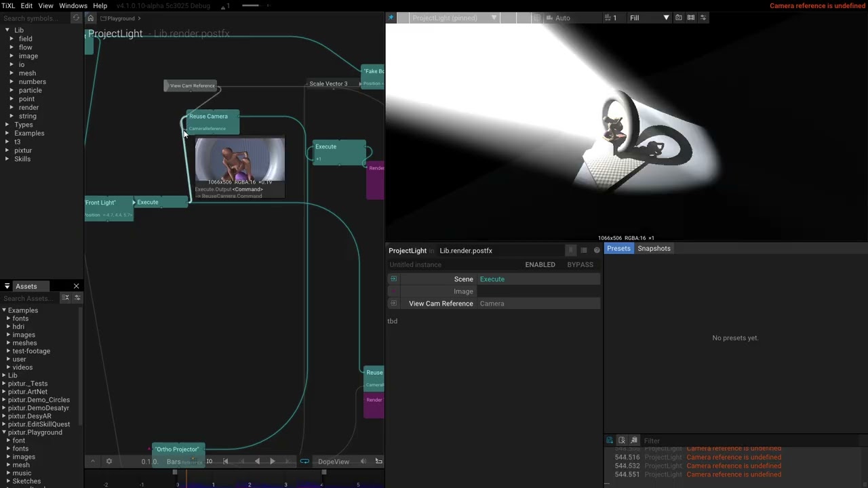Collapse the Examples assets folder
The image size is (868, 488).
point(5,310)
